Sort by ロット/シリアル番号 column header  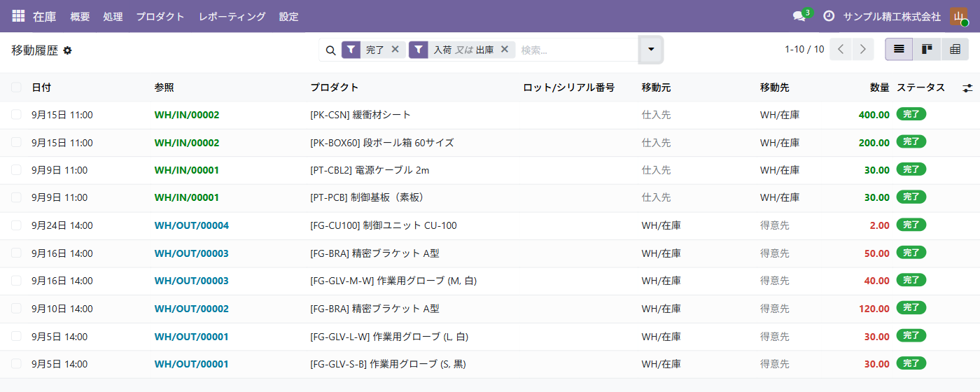tap(569, 87)
